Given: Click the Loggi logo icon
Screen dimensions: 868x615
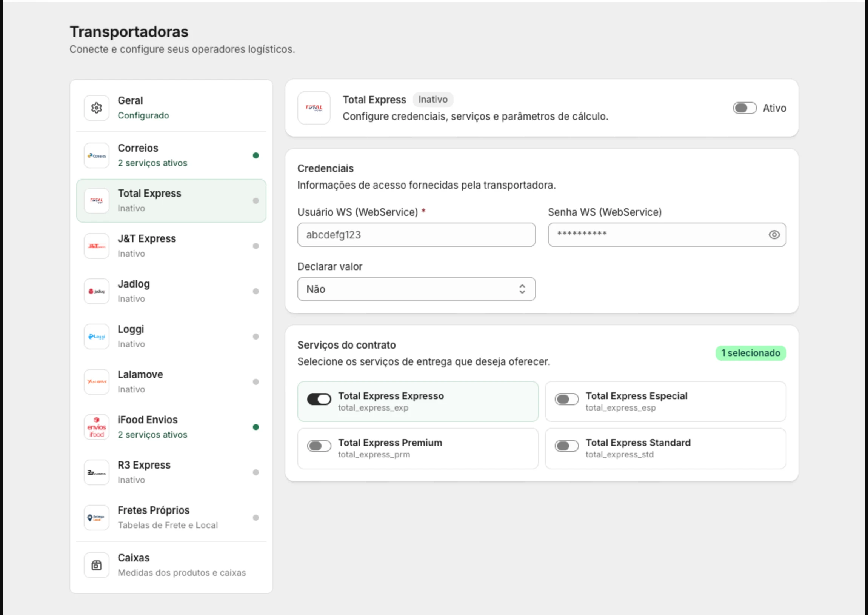Looking at the screenshot, I should 97,337.
